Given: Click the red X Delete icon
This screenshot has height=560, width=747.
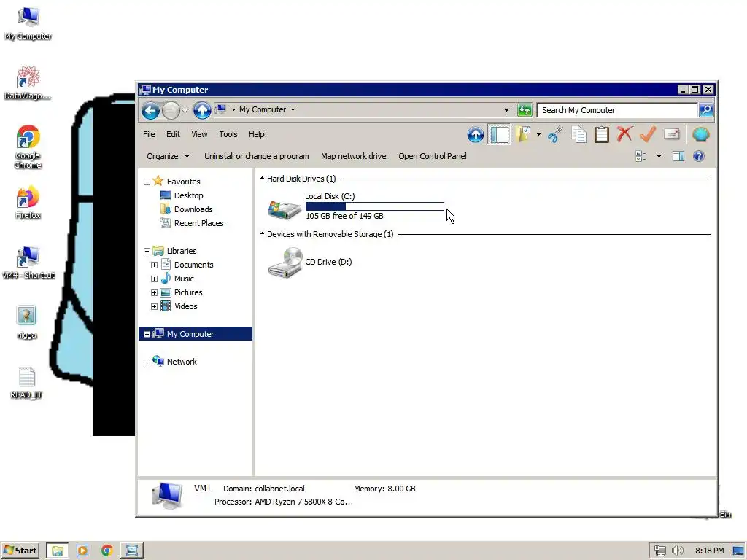Looking at the screenshot, I should tap(624, 135).
